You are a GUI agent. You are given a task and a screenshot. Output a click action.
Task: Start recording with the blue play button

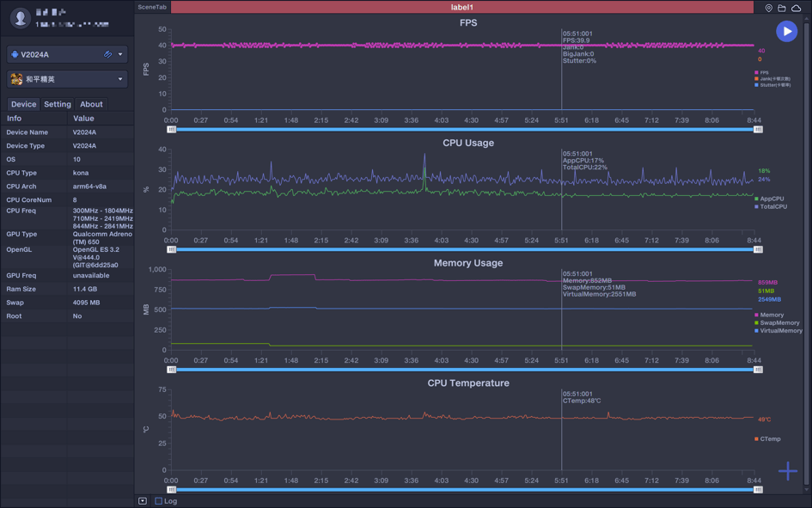tap(786, 31)
